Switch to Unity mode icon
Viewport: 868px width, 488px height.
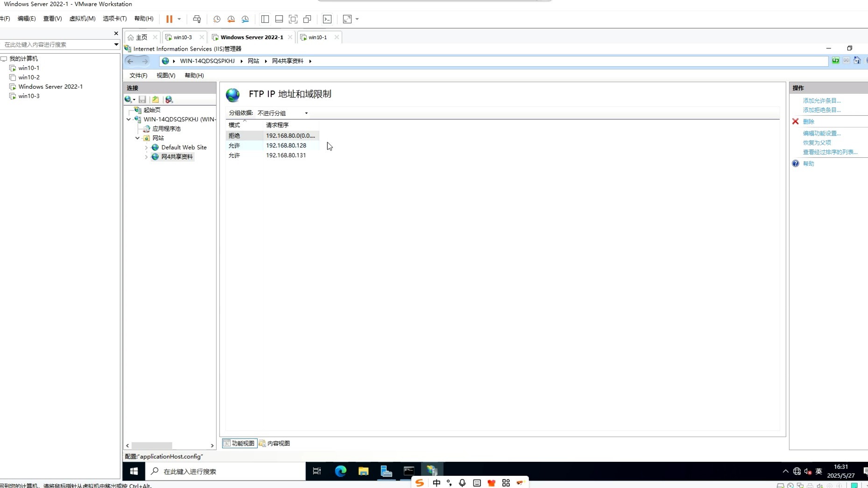tap(307, 19)
